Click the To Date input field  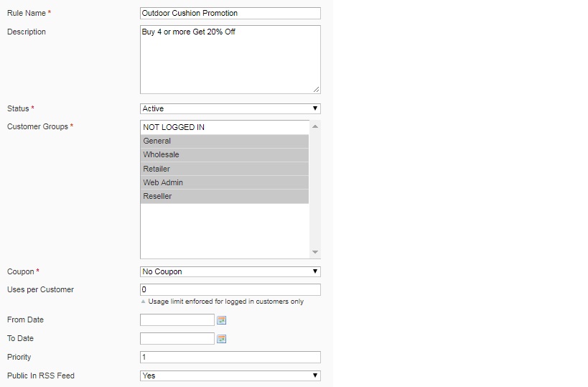pyautogui.click(x=177, y=339)
